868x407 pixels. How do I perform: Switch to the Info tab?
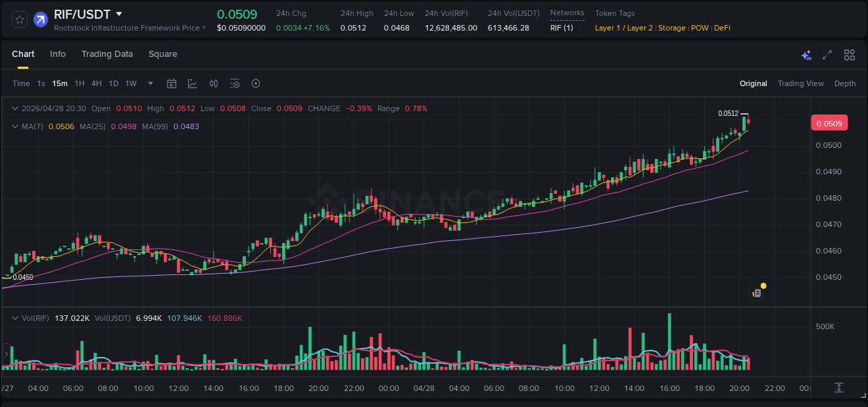[x=58, y=54]
